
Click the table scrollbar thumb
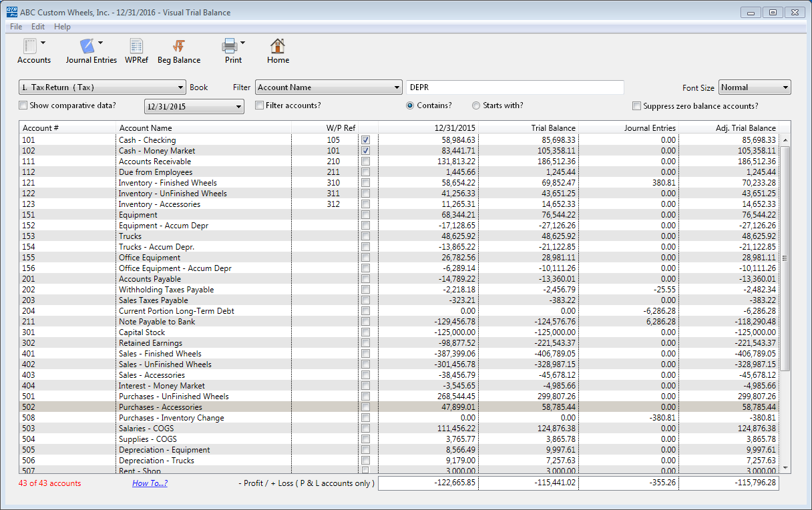point(785,258)
